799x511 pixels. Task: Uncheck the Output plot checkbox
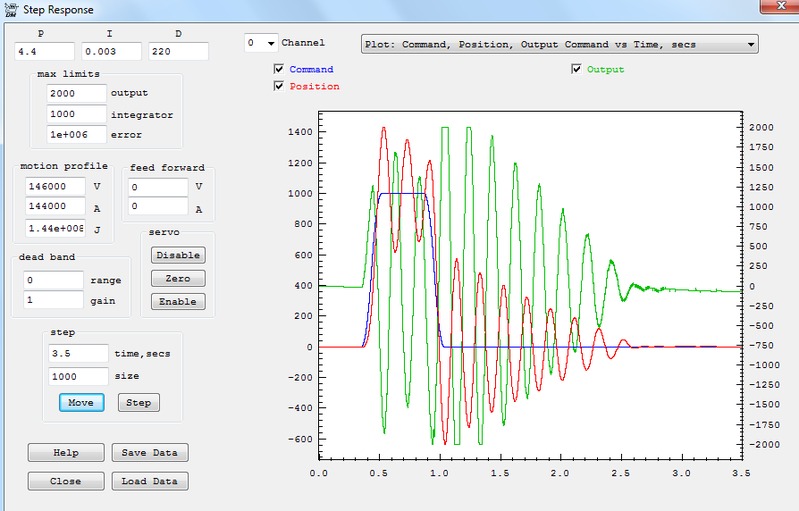click(x=577, y=70)
